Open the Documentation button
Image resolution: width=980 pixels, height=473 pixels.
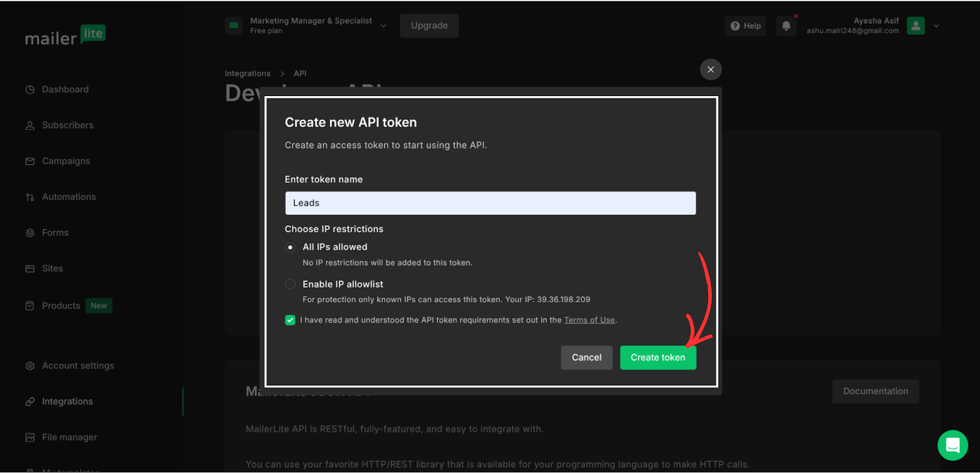click(x=875, y=392)
